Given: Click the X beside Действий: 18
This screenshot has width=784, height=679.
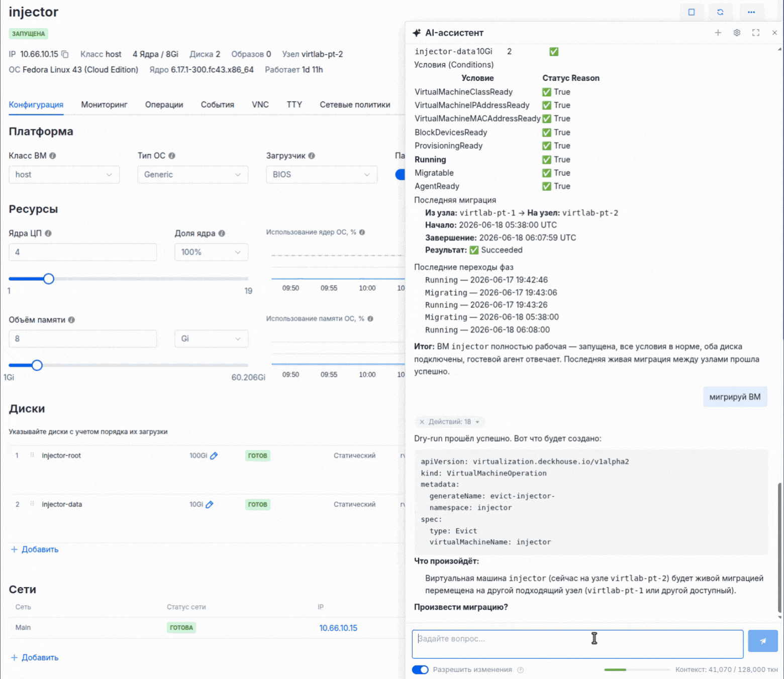Looking at the screenshot, I should [x=422, y=422].
